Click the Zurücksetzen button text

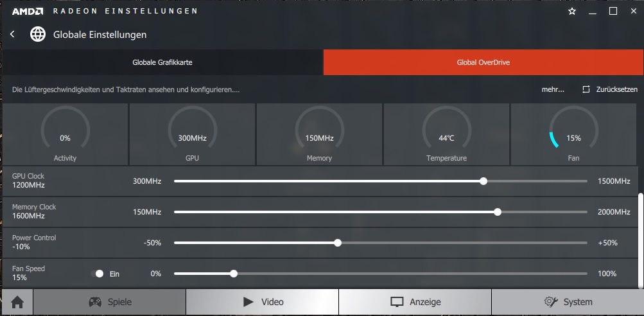(617, 89)
